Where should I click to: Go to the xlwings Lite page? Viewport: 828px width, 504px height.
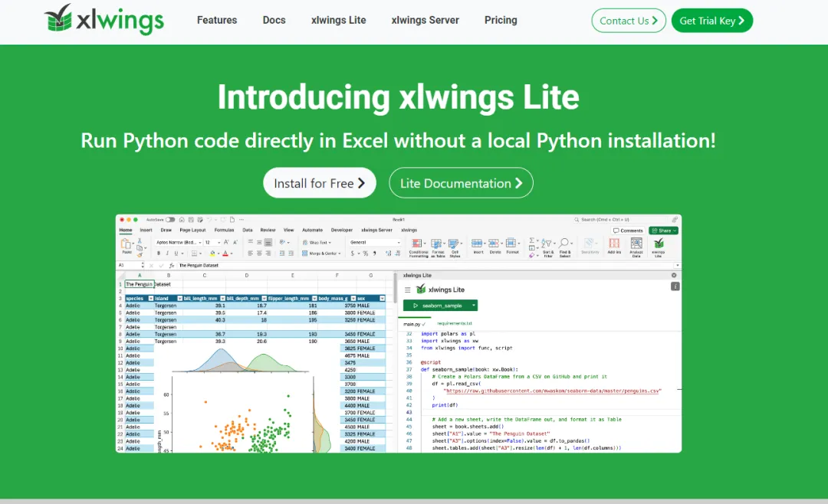click(x=339, y=20)
